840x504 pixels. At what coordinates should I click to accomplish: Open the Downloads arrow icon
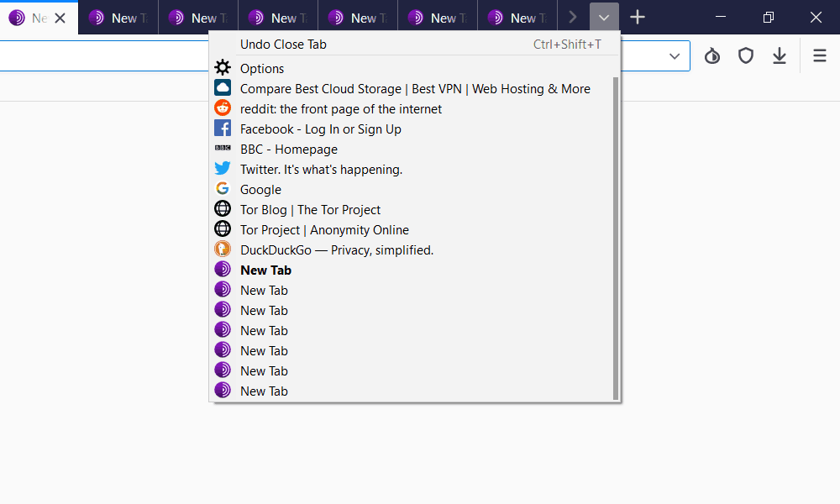tap(780, 56)
